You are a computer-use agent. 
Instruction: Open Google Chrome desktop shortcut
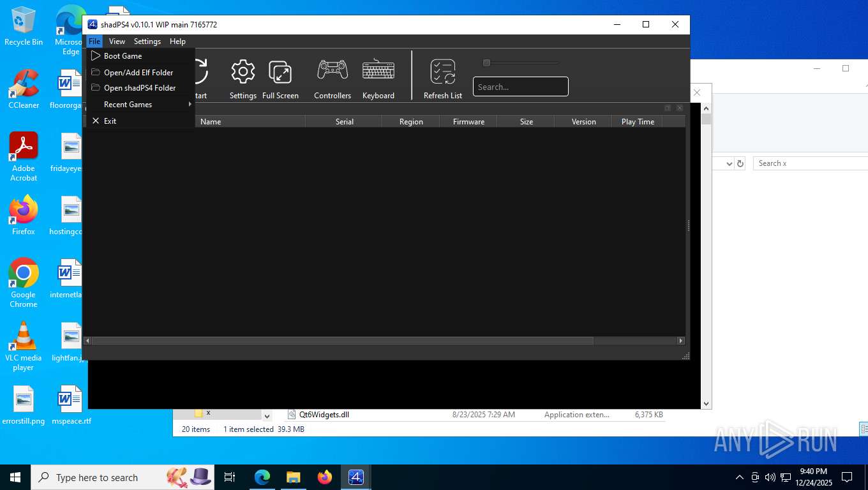pos(24,283)
